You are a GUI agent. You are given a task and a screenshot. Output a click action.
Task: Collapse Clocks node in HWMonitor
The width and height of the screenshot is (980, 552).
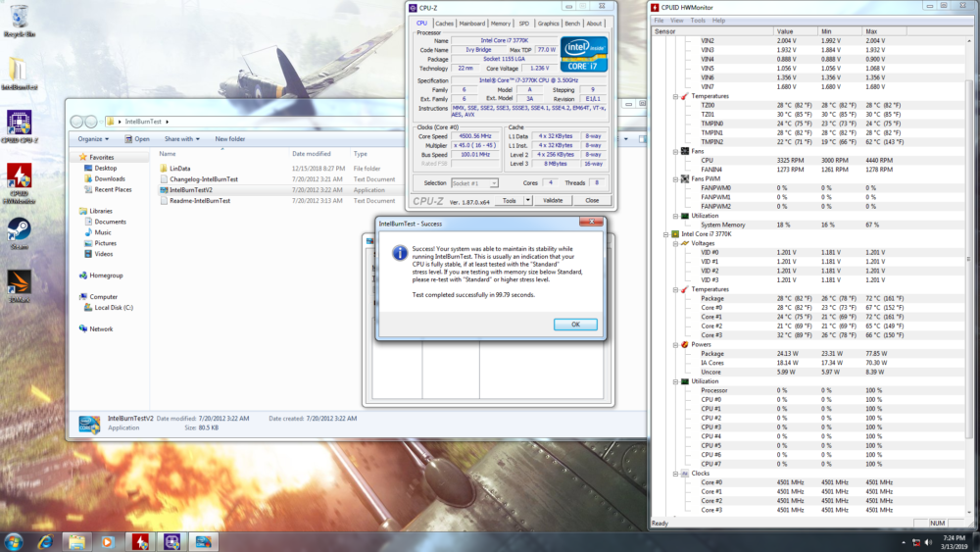click(675, 474)
